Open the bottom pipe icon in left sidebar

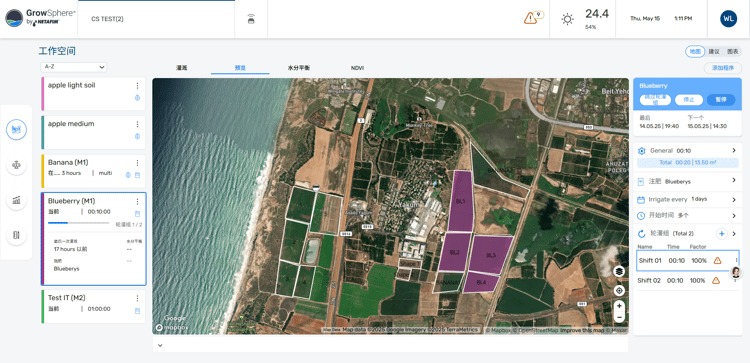16,235
